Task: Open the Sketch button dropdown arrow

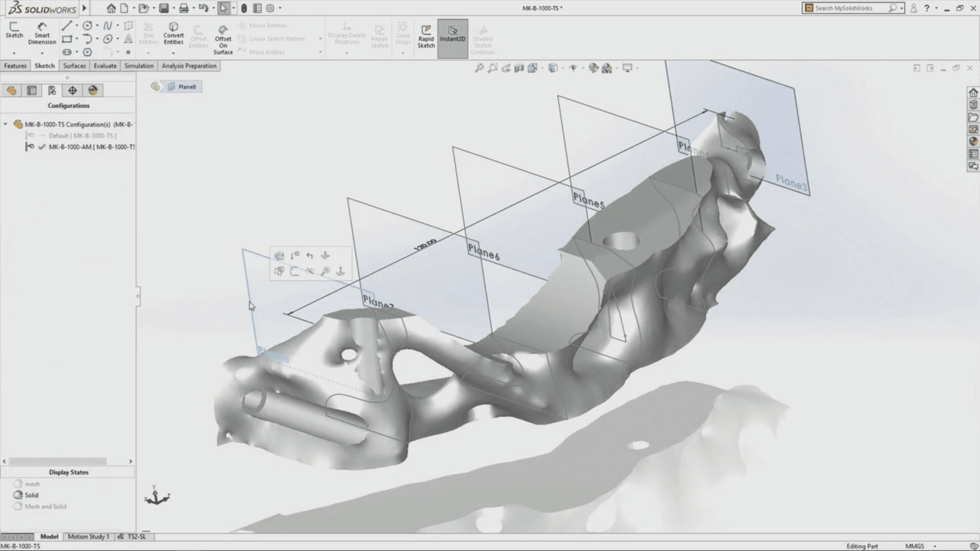Action: coord(14,53)
